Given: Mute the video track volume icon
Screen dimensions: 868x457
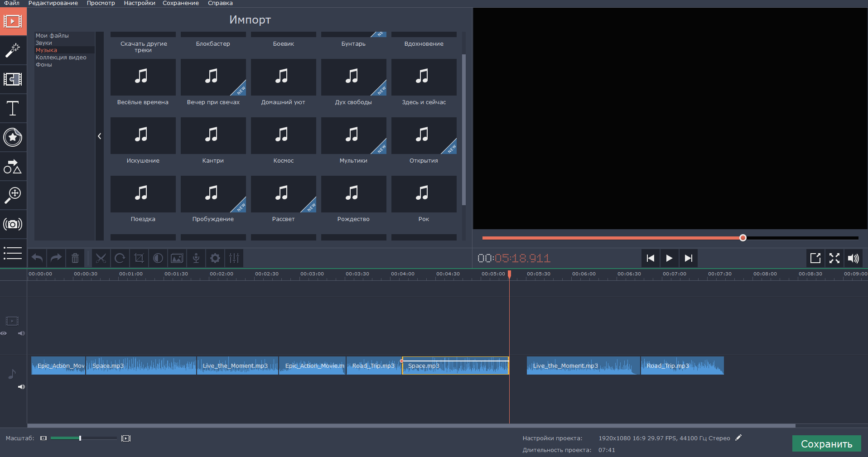Looking at the screenshot, I should click(x=21, y=333).
